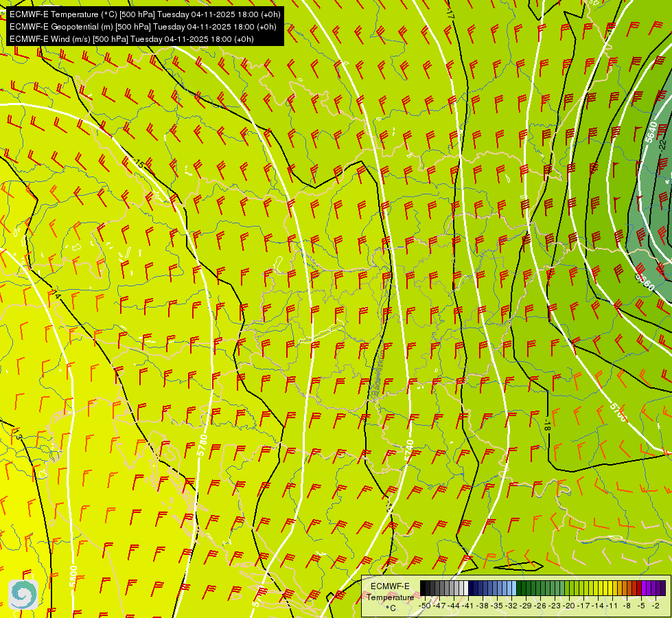
Task: Click the 5800 geopotential contour label
Action: coord(73,577)
